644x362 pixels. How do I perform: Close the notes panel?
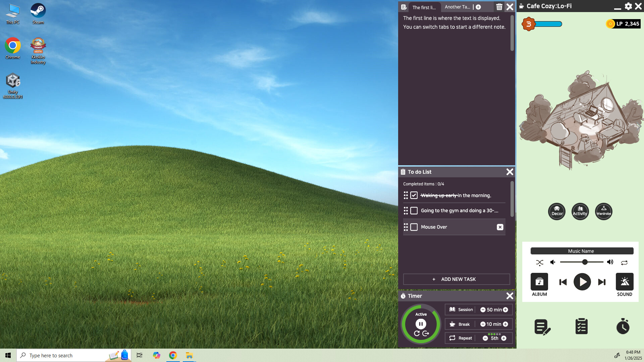pyautogui.click(x=510, y=7)
